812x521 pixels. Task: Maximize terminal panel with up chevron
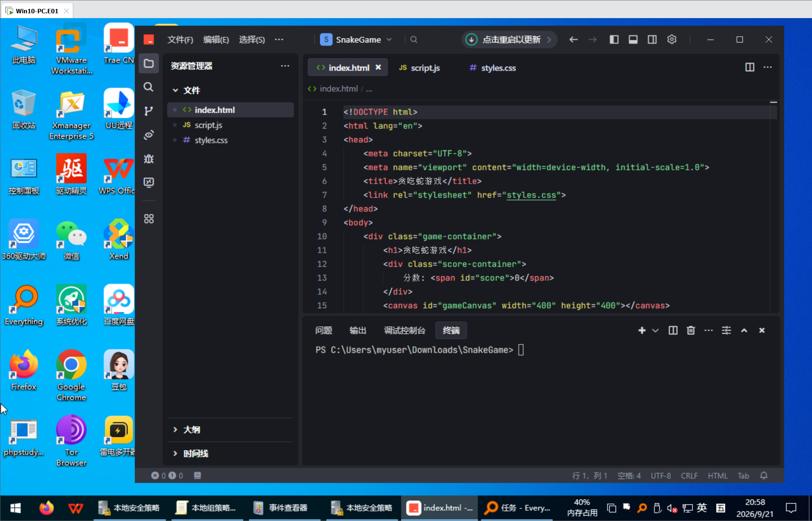[744, 330]
